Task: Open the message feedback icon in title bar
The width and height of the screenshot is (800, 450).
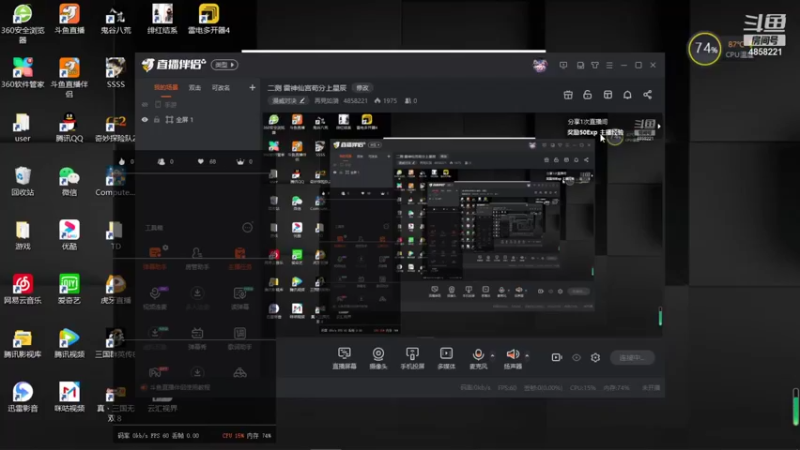Action: (x=563, y=65)
